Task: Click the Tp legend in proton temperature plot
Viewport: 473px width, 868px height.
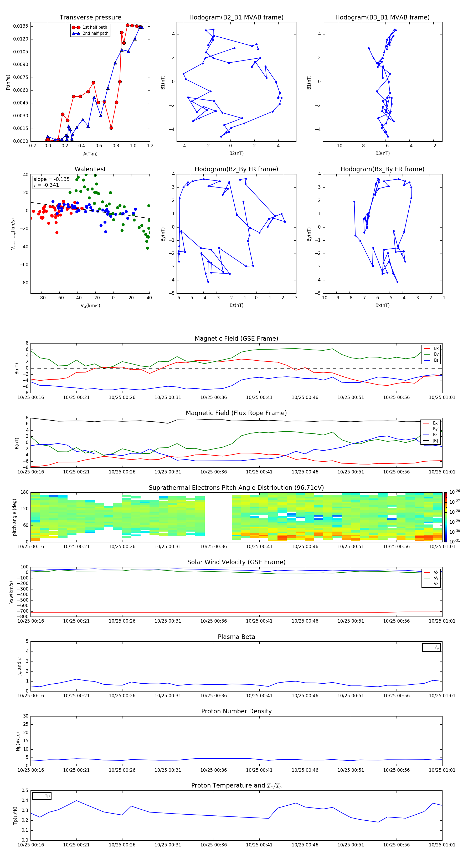Action: (42, 796)
